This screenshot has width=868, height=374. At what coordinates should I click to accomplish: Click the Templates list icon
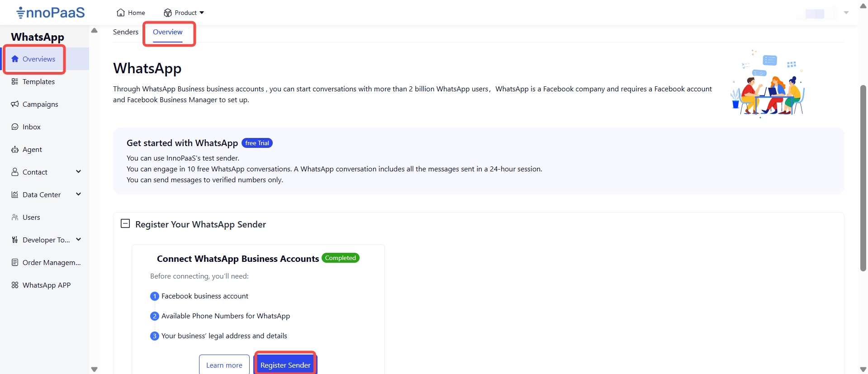pyautogui.click(x=15, y=81)
